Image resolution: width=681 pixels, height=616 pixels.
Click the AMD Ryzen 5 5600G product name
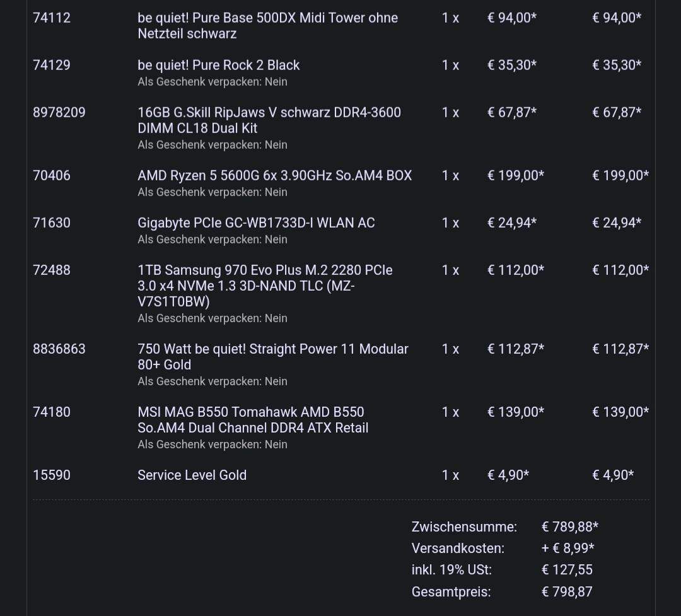click(274, 175)
